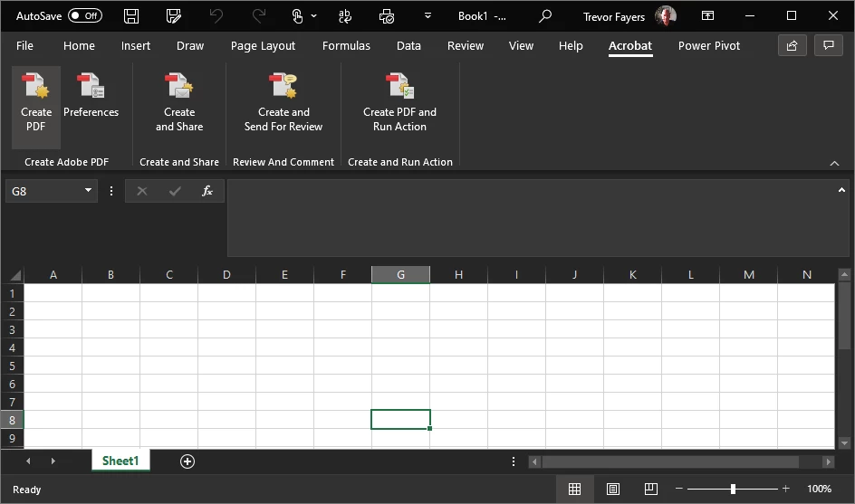Open the Data tab

click(x=408, y=46)
